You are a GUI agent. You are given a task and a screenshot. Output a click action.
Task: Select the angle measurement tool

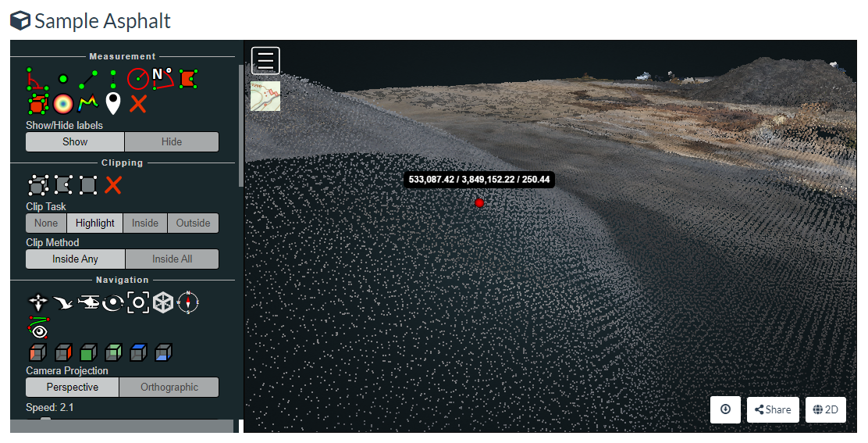click(37, 79)
